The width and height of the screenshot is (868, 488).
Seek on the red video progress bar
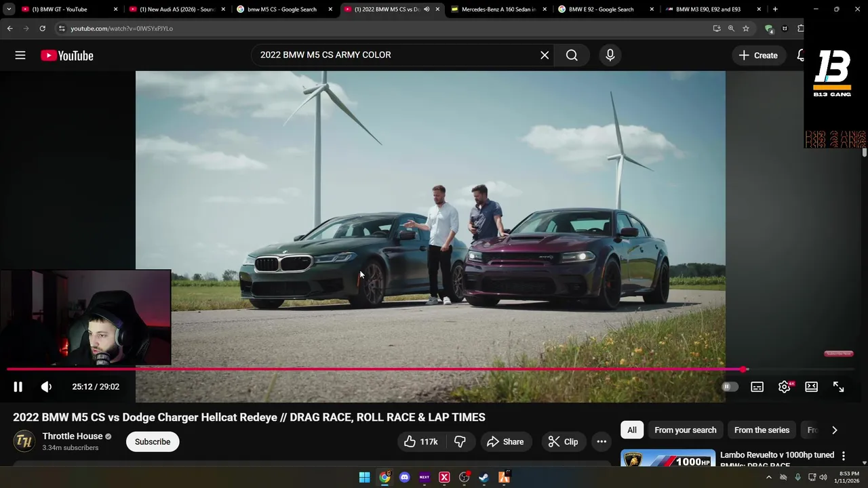pyautogui.click(x=431, y=369)
